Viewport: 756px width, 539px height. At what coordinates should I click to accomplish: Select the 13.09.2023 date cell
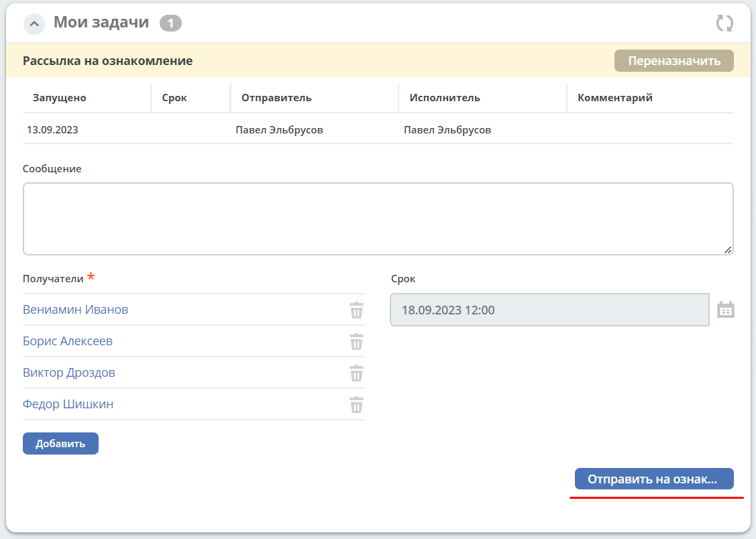tap(52, 130)
